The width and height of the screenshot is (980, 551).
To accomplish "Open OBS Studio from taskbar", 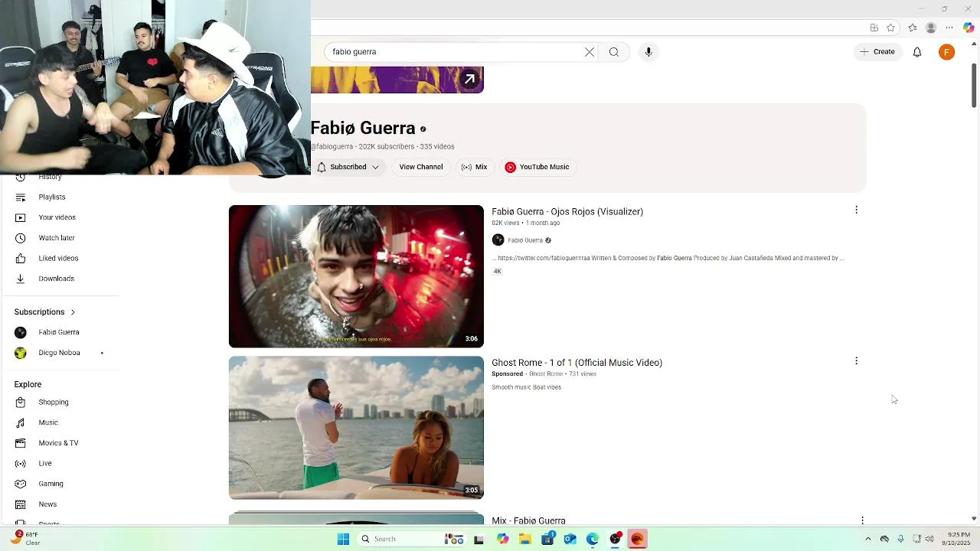I will (x=615, y=539).
